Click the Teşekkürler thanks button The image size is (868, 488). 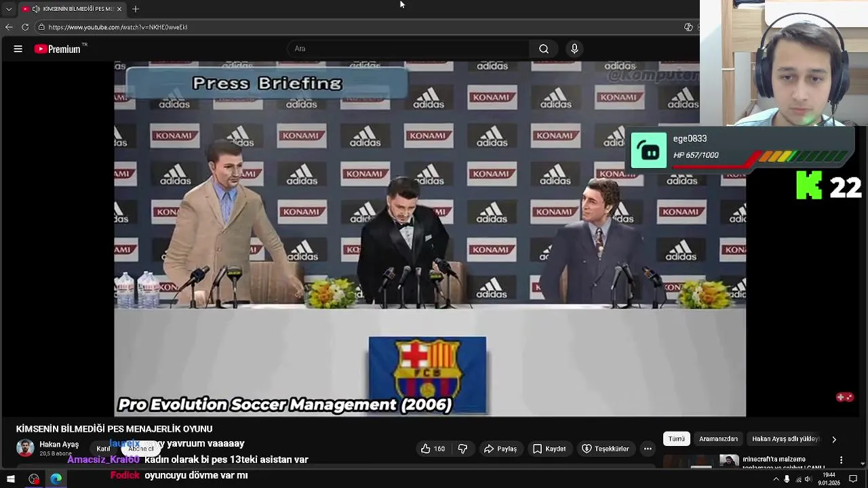[x=606, y=449]
